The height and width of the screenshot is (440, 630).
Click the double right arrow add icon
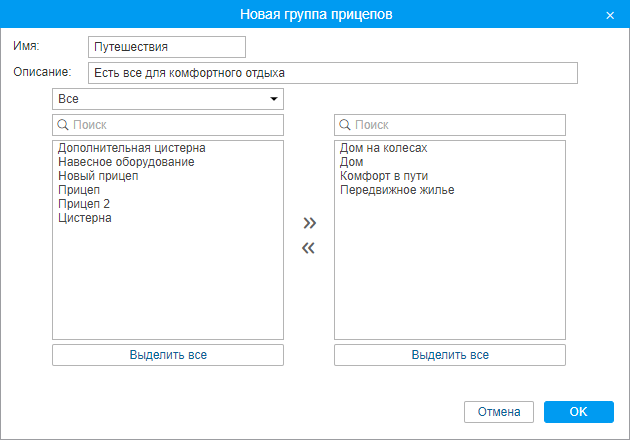coord(309,223)
